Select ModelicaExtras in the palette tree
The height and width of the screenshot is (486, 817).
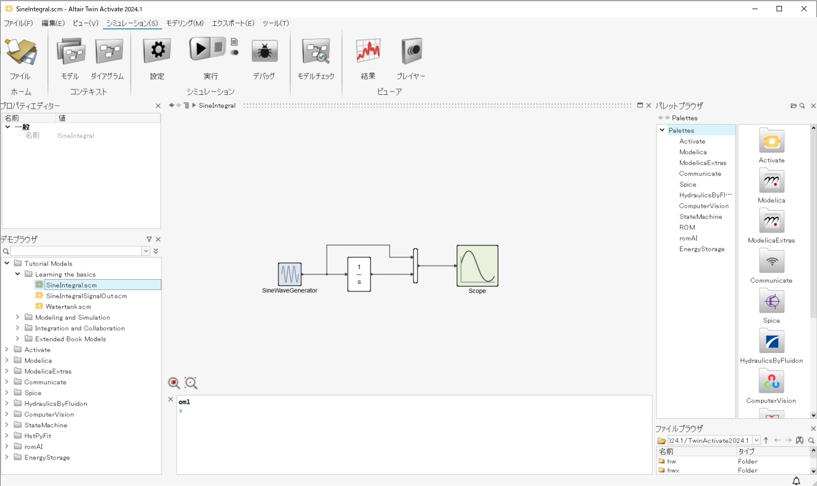702,163
